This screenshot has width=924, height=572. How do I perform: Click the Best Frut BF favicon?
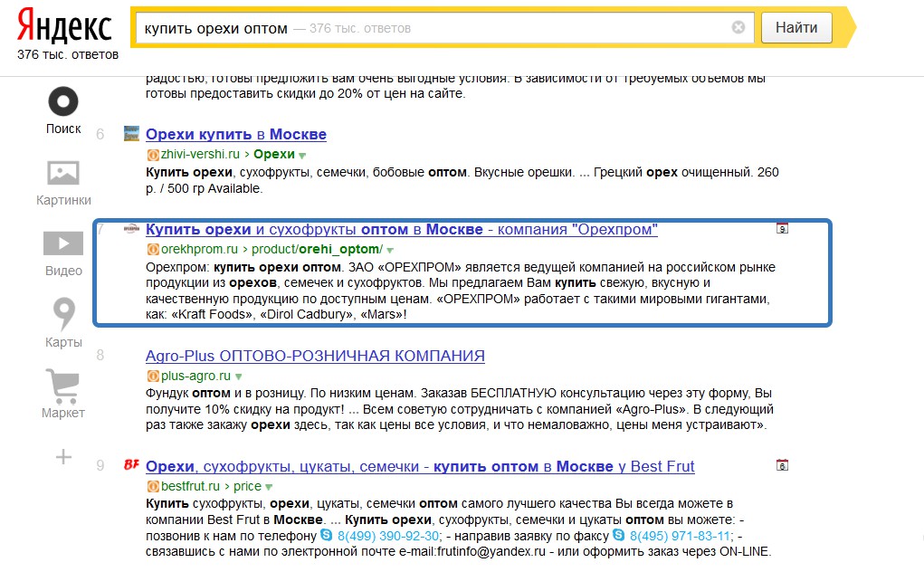(131, 465)
